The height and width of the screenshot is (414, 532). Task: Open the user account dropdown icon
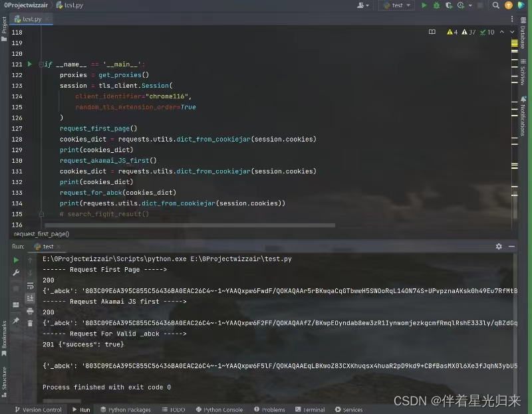tap(362, 5)
